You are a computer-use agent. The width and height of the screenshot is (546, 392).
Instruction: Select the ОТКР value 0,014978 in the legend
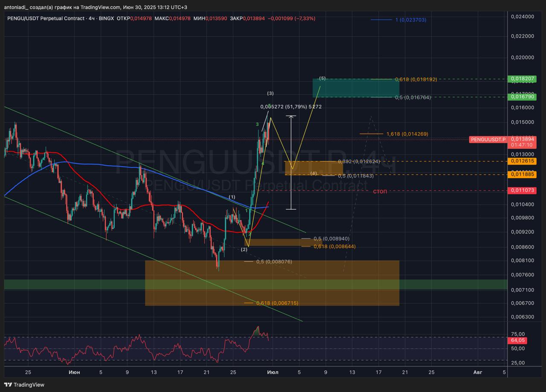point(142,18)
